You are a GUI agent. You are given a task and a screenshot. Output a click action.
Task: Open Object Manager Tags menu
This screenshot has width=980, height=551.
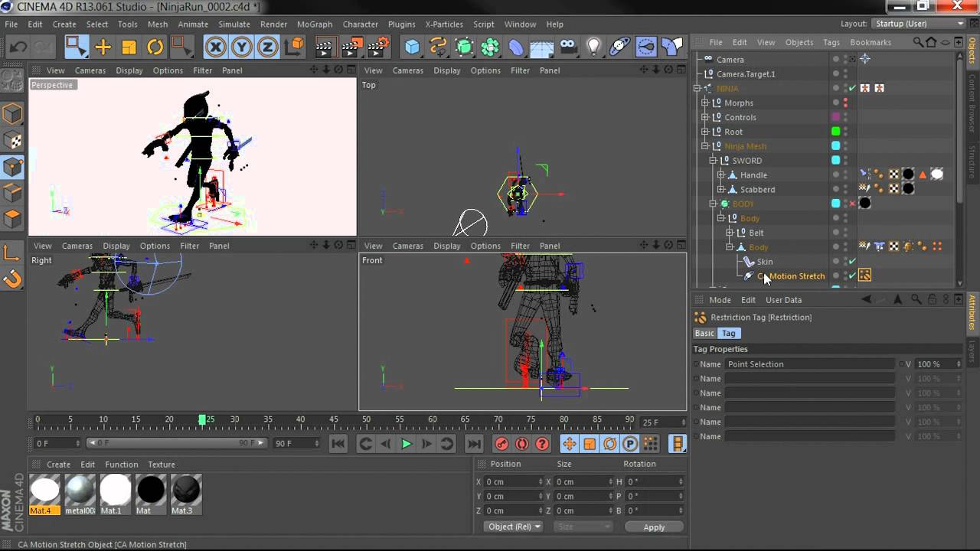coord(831,42)
